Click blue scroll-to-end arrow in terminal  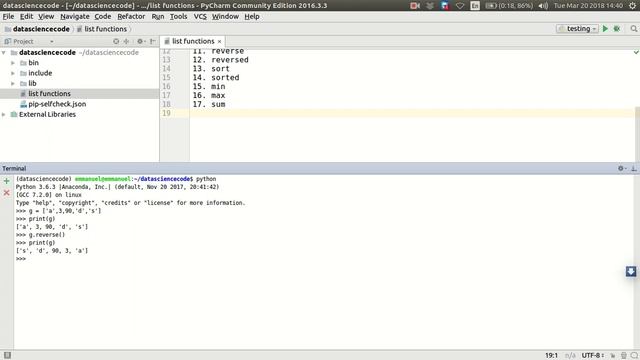tap(631, 271)
